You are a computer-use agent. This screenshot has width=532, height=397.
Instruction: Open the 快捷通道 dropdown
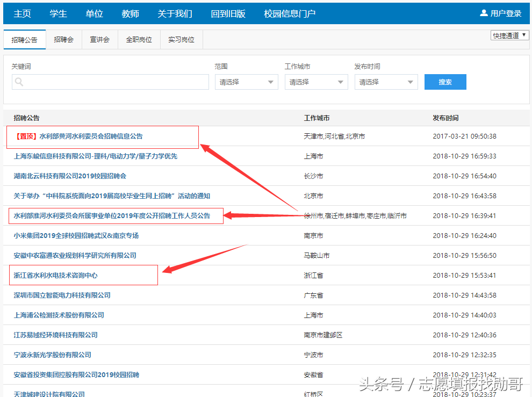pos(509,35)
